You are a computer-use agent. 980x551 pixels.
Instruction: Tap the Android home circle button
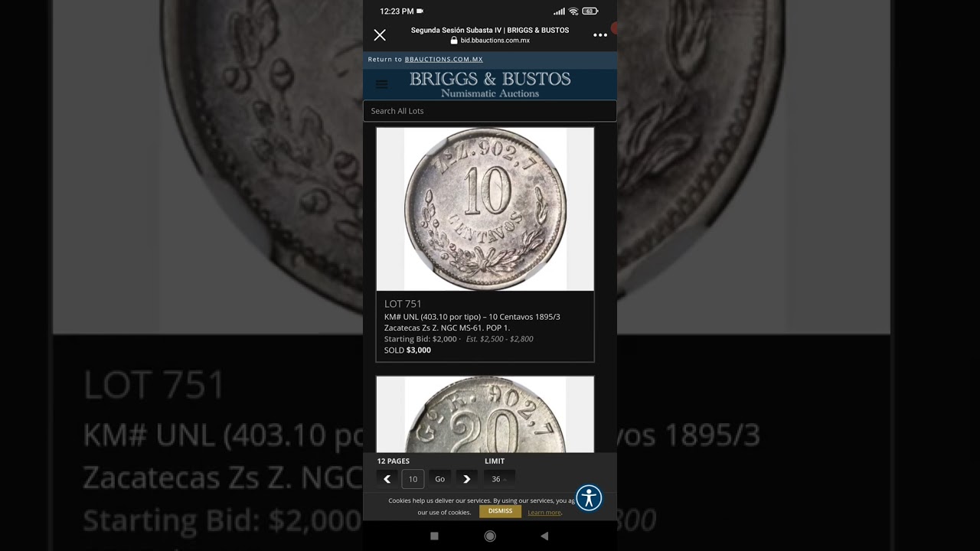pos(490,536)
